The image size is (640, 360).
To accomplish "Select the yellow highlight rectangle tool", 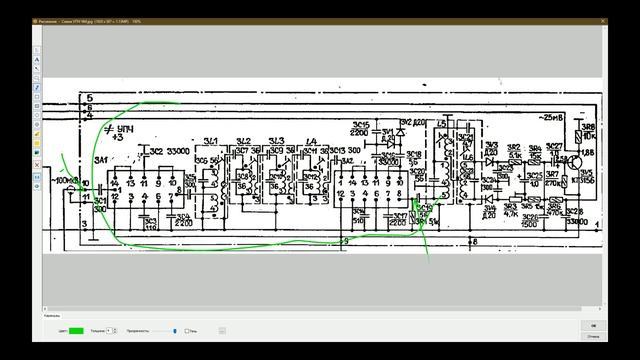I will pos(37,143).
